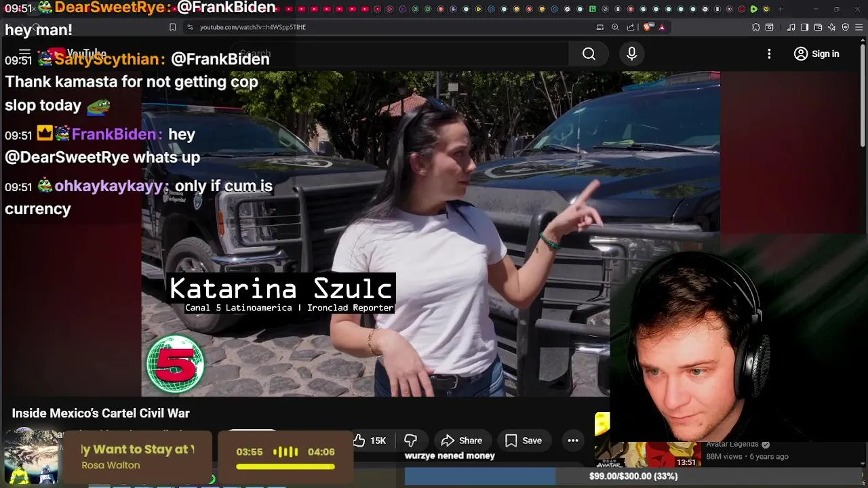
Task: Switch to the green play-arrow favicon tab
Action: (x=753, y=9)
